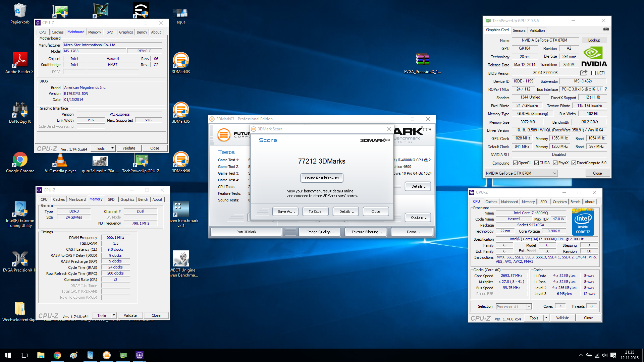Click the motherboard Model field MS-1763
Viewport: 644px width, 362px height.
95,51
